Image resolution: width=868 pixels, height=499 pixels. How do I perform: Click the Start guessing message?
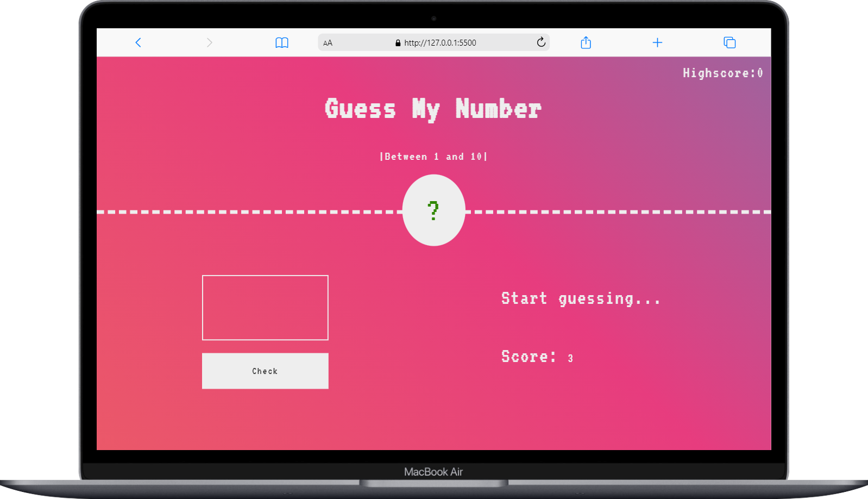point(581,298)
